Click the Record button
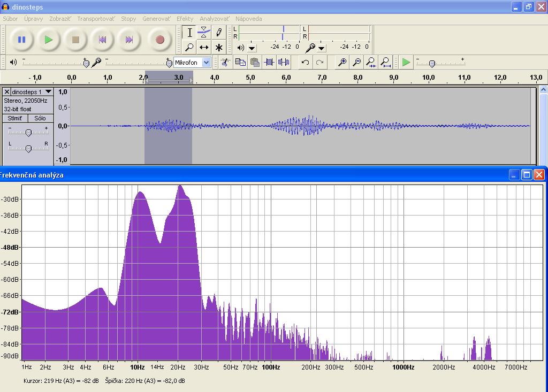 pos(159,40)
